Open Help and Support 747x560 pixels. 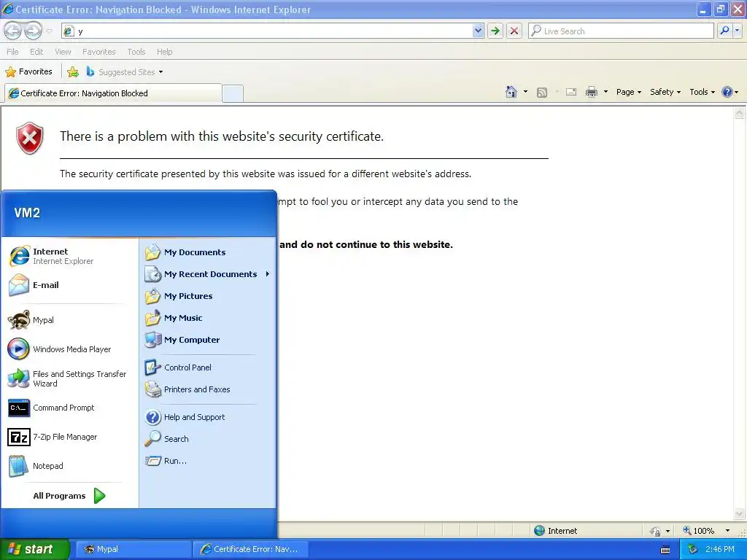pos(208,416)
